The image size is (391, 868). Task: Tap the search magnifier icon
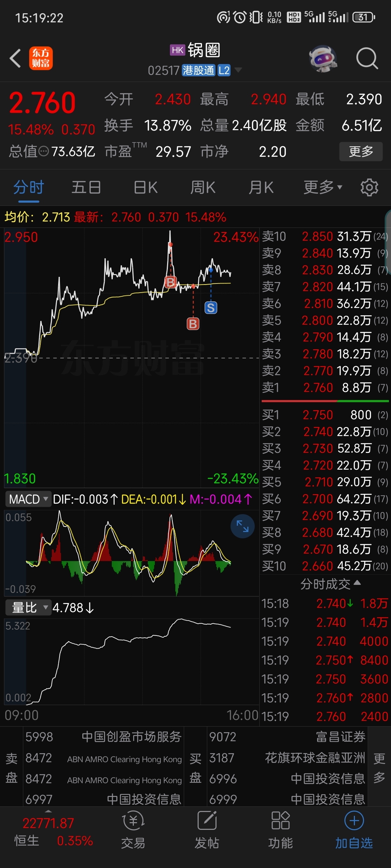click(367, 58)
